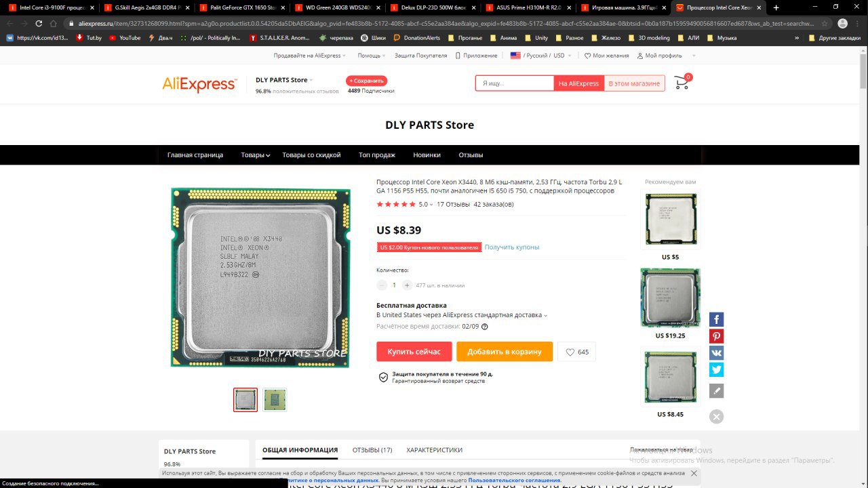This screenshot has width=868, height=488.
Task: Show more bookmarks with the chevron
Action: coord(797,38)
